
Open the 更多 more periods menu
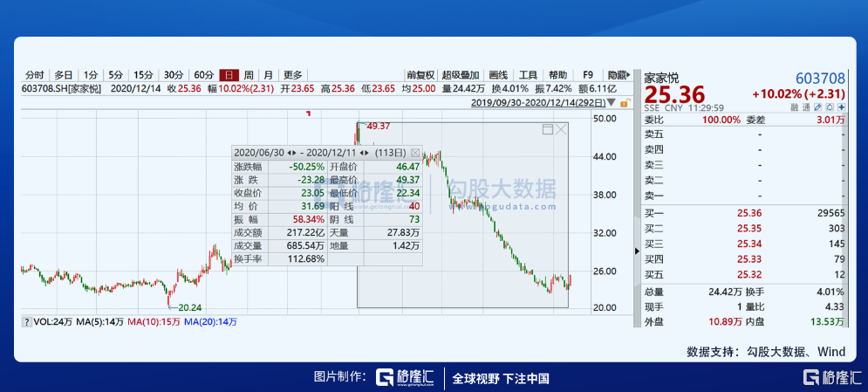(293, 75)
